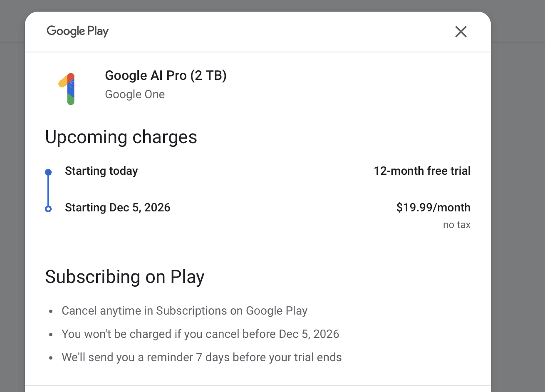
Task: Click the first bullet point marker
Action: (51, 311)
